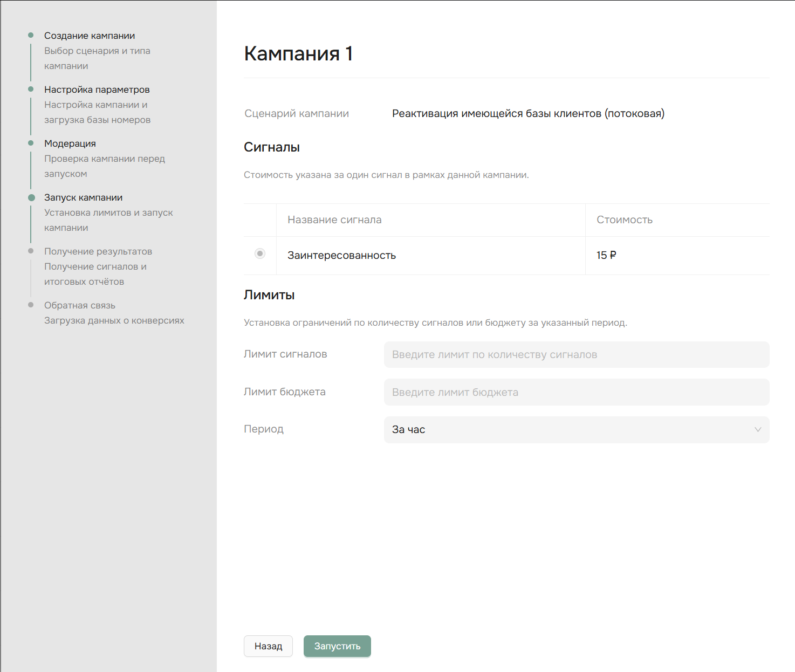Image resolution: width=795 pixels, height=672 pixels.
Task: Open the Создание кампании step
Action: coord(90,36)
